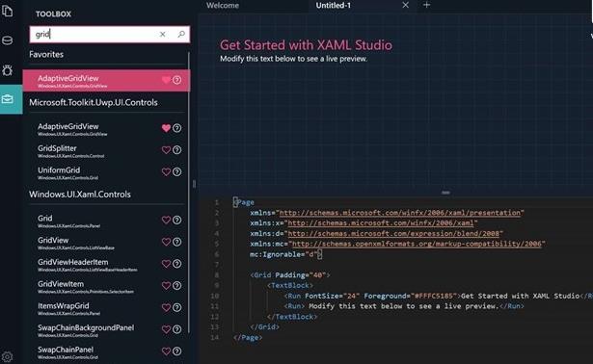Open help for the UniformGrid control
The height and width of the screenshot is (364, 593).
point(176,171)
